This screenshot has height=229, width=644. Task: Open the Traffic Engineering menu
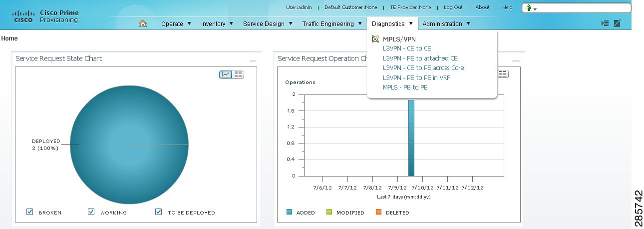[332, 23]
